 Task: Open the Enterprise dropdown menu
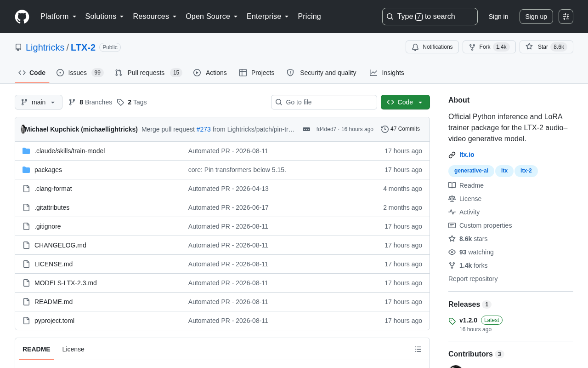tap(268, 17)
